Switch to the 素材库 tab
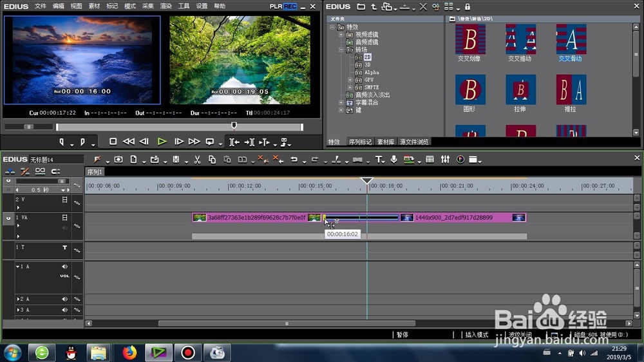Screen dimensions: 644x362 [x=386, y=142]
